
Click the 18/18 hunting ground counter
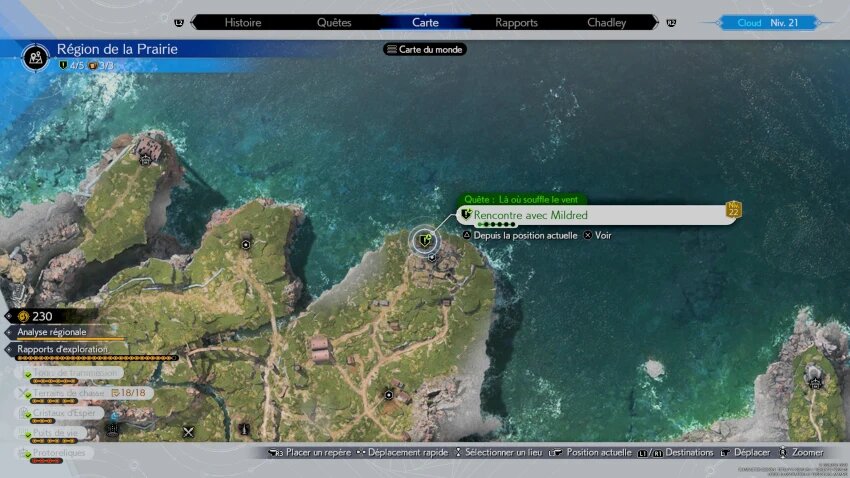click(128, 392)
